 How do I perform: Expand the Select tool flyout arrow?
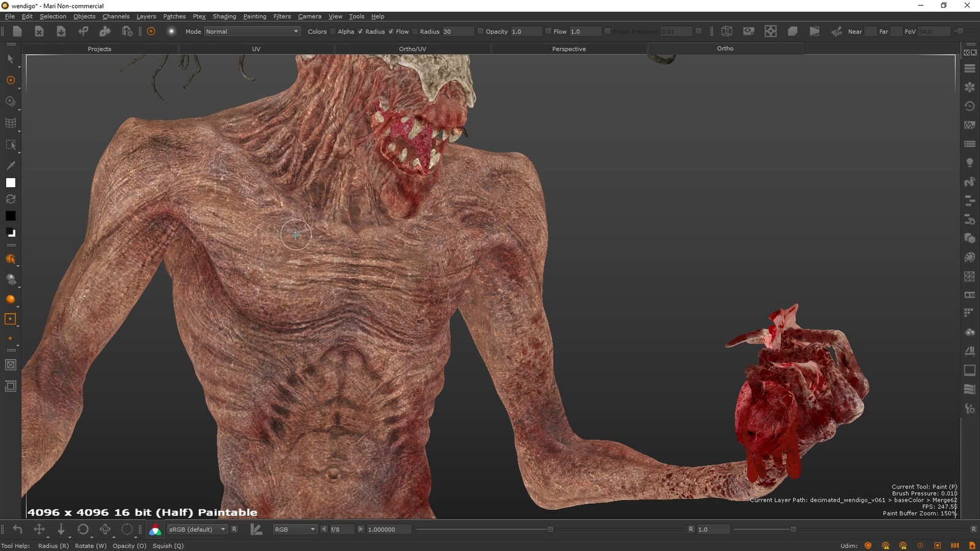click(19, 67)
